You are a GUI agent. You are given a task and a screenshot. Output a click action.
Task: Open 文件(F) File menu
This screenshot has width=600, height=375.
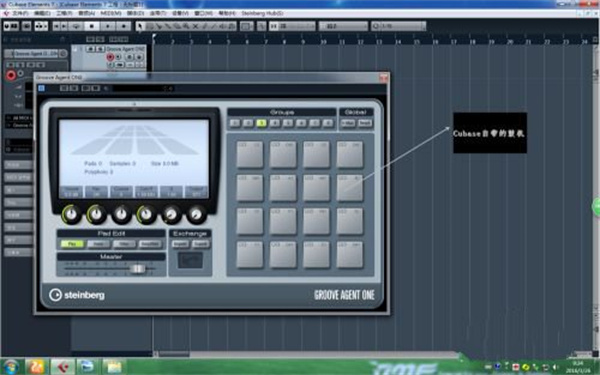click(20, 13)
